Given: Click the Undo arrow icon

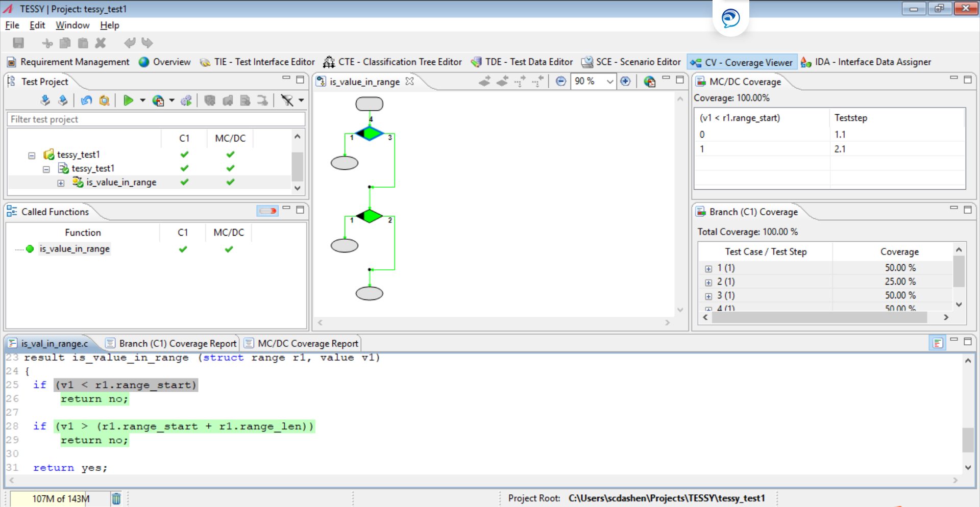Looking at the screenshot, I should point(130,43).
